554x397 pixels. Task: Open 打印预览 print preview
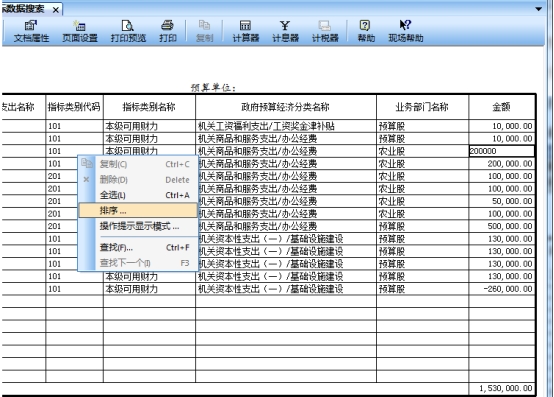(128, 31)
